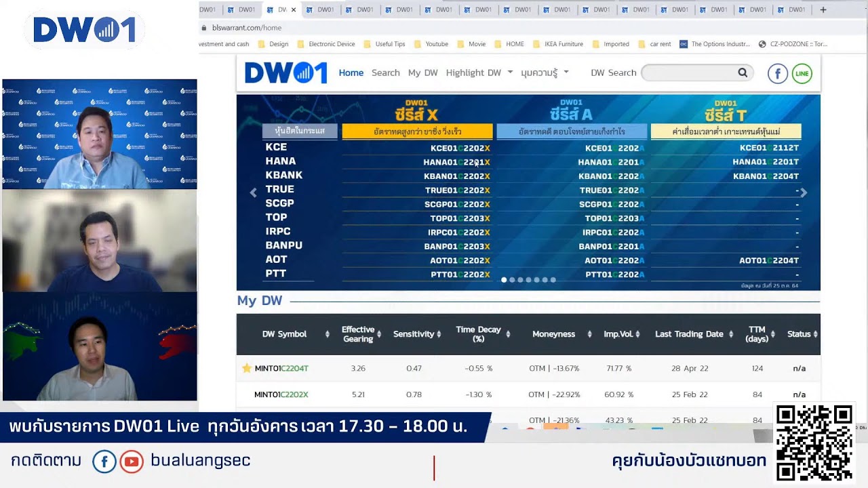Select the KBANK stock name in banner
The height and width of the screenshot is (488, 868).
pos(284,175)
